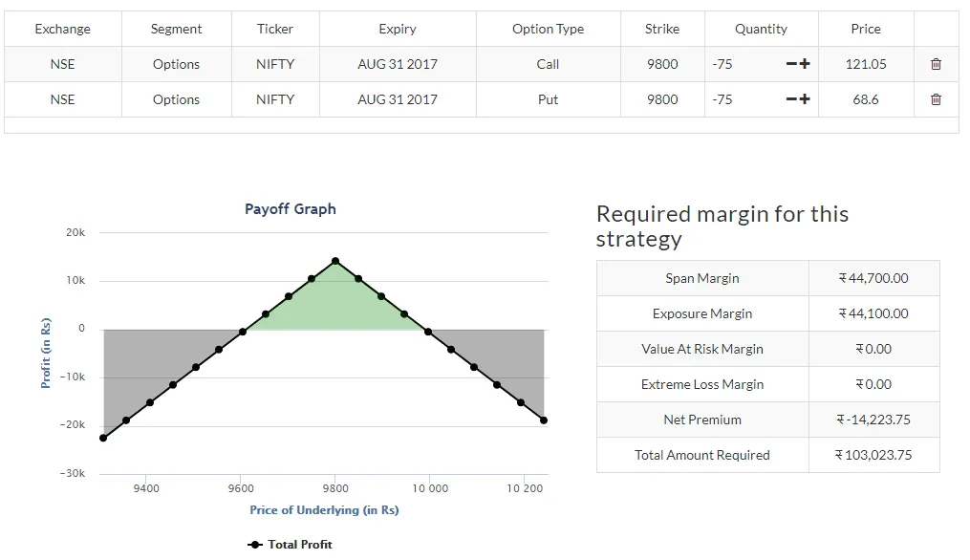Delete the NIFTY Call option row
The height and width of the screenshot is (560, 970).
(x=936, y=64)
